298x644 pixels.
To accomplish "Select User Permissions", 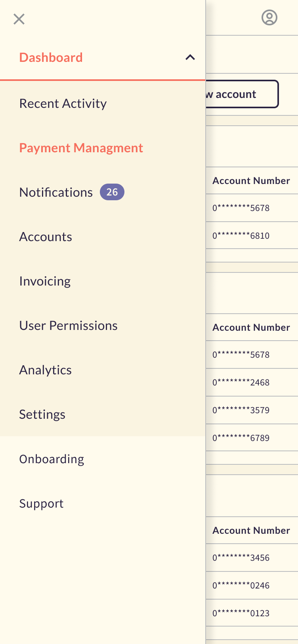I will pos(68,326).
